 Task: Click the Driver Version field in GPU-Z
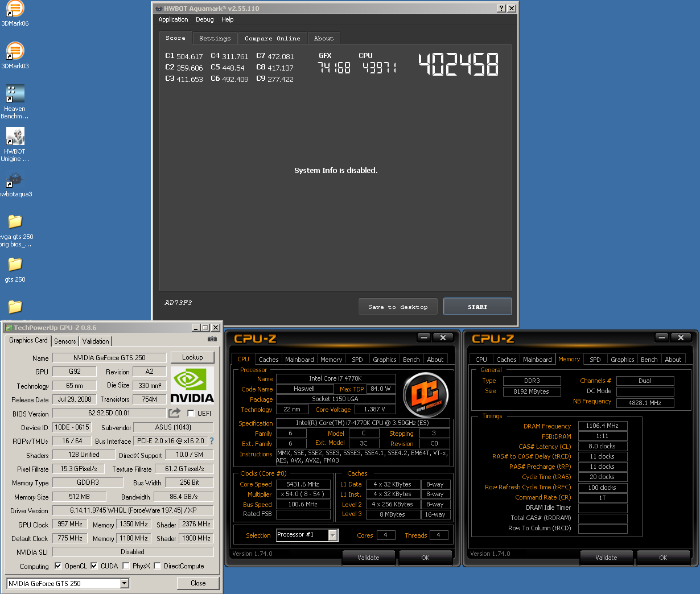[133, 510]
